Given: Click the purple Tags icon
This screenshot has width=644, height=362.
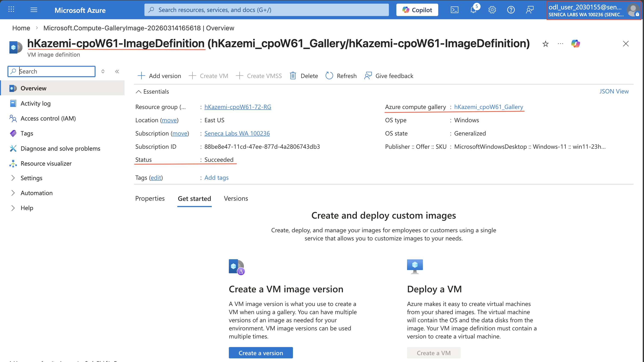Looking at the screenshot, I should tap(13, 133).
